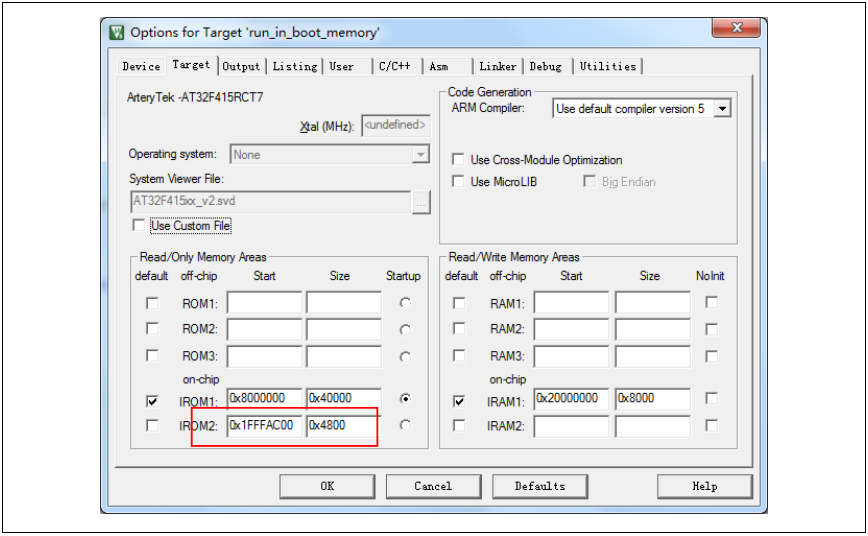This screenshot has height=536, width=868.
Task: Click the RAM3 Size field
Action: pyautogui.click(x=653, y=357)
